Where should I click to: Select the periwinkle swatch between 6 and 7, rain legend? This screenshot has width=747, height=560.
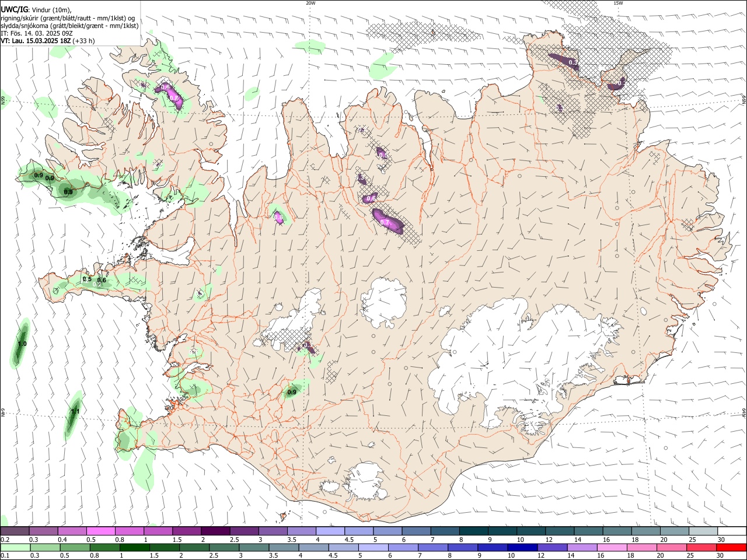tap(403, 547)
